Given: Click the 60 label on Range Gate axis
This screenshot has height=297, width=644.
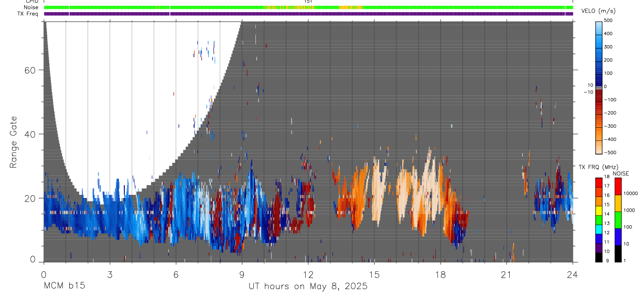Looking at the screenshot, I should tap(30, 70).
